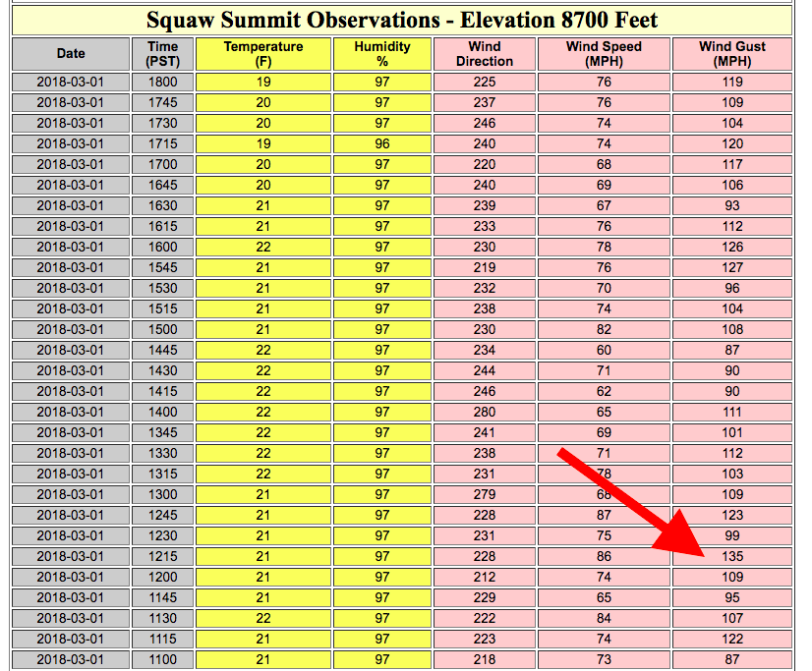Click time cell '1800'

[162, 83]
